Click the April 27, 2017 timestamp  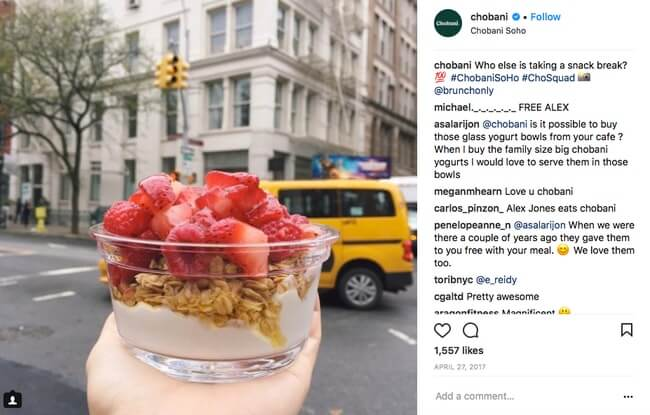pos(460,367)
